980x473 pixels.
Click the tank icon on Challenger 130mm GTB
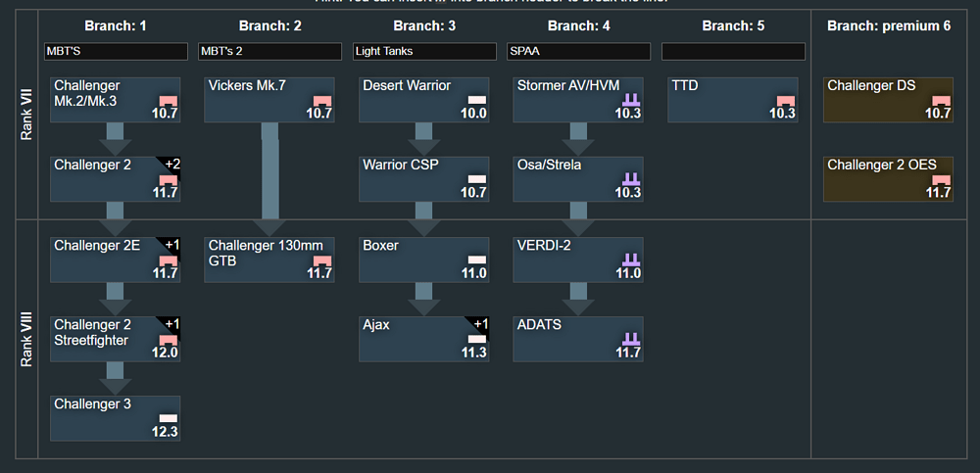pos(322,260)
